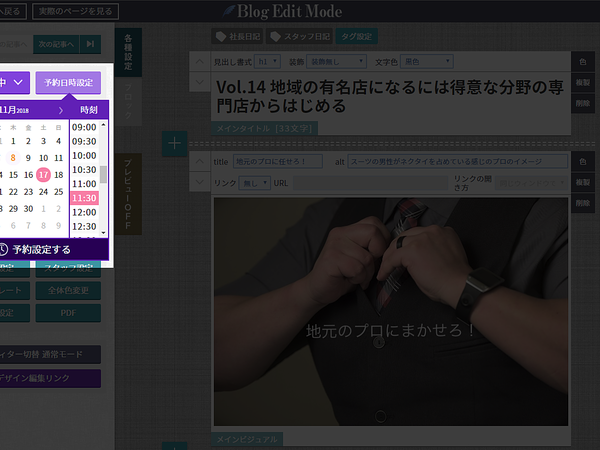The width and height of the screenshot is (600, 450).
Task: Open the リンクの開き方 dropdown
Action: pos(531,183)
